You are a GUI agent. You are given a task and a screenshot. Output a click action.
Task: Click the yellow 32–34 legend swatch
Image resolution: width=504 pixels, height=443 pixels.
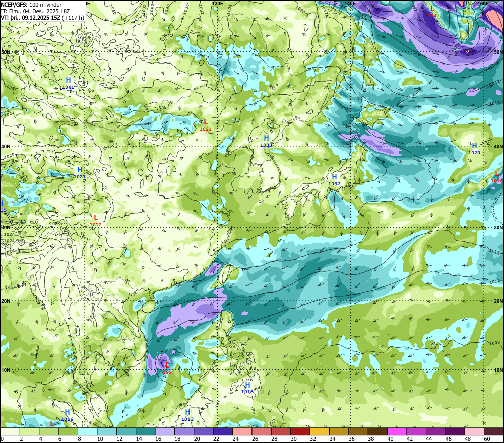click(x=320, y=432)
